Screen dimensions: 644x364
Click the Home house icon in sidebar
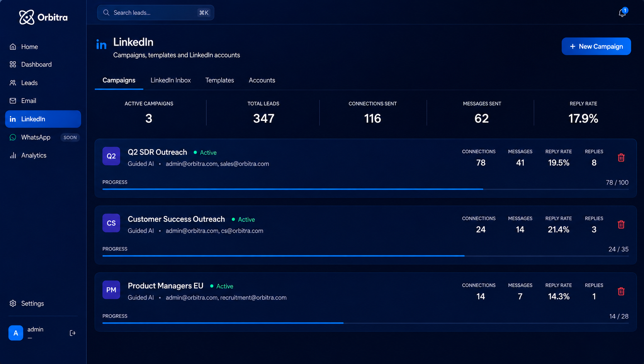tap(13, 47)
